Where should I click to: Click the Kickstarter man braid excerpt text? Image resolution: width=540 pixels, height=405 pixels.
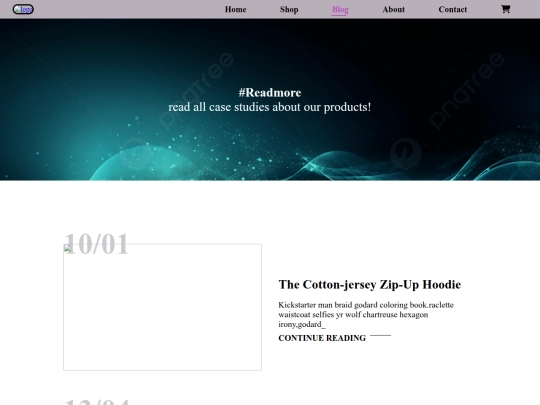pos(366,314)
